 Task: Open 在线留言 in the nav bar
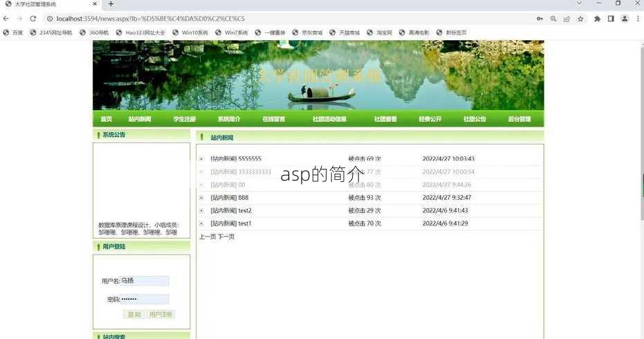(x=274, y=119)
